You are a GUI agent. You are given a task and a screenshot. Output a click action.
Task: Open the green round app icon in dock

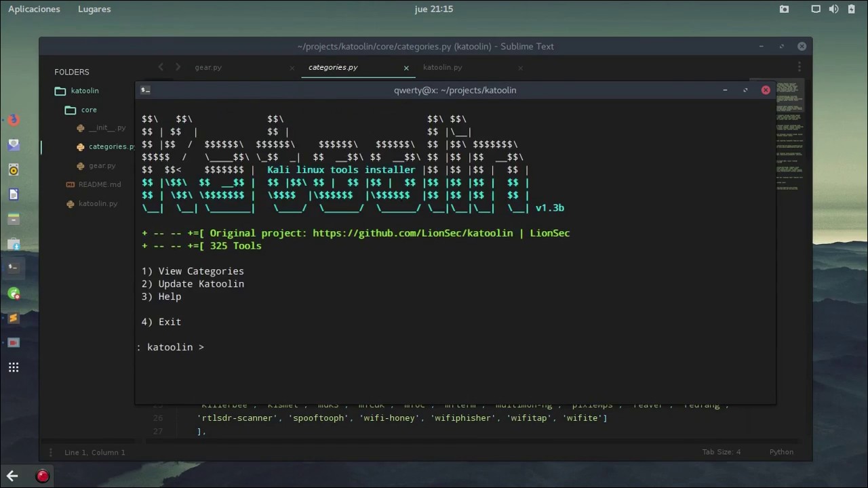coord(14,293)
